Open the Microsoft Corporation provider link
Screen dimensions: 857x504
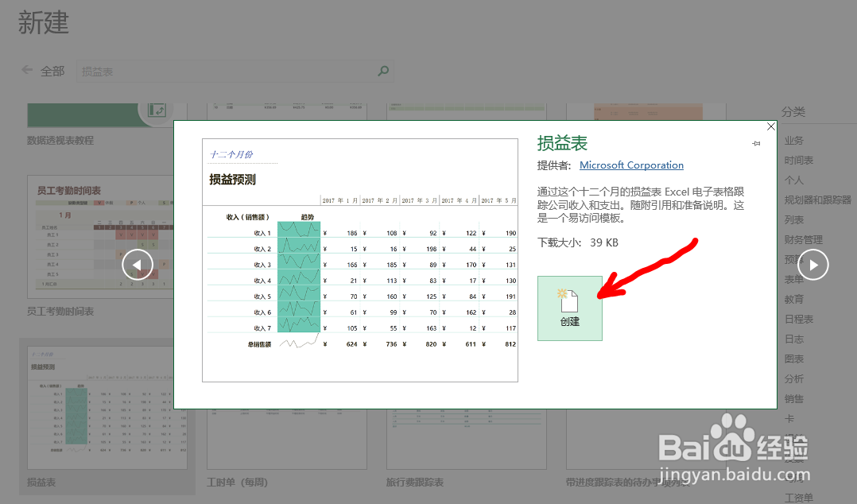(x=631, y=165)
